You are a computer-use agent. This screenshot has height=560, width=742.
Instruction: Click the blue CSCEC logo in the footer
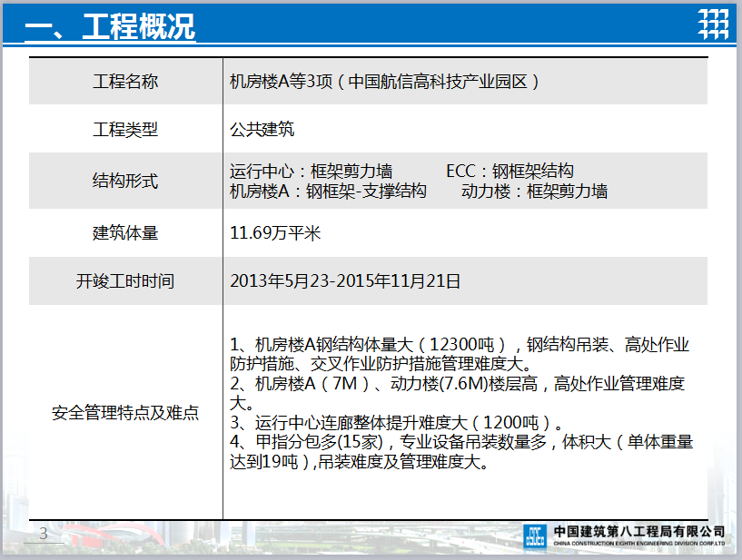[535, 536]
